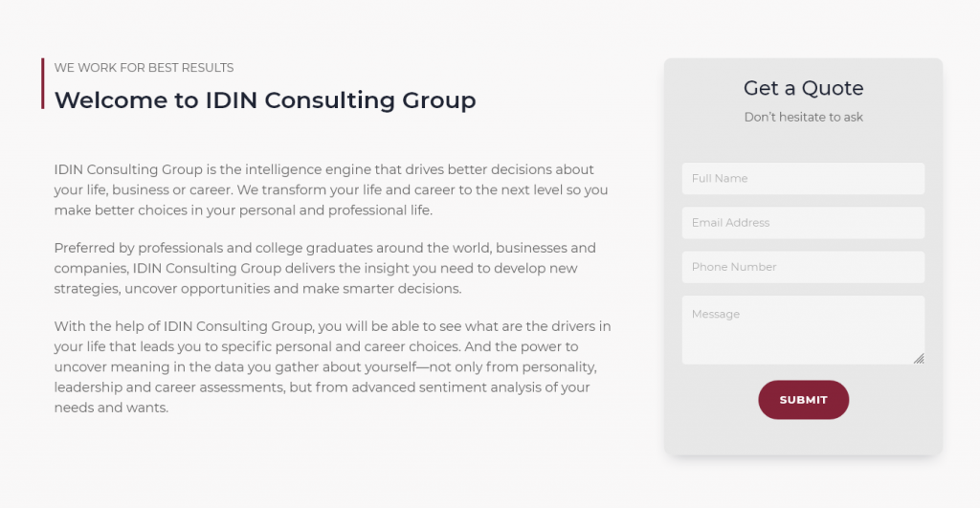
Task: Click the 'WE WORK FOR BEST RESULTS' tagline
Action: tap(144, 68)
